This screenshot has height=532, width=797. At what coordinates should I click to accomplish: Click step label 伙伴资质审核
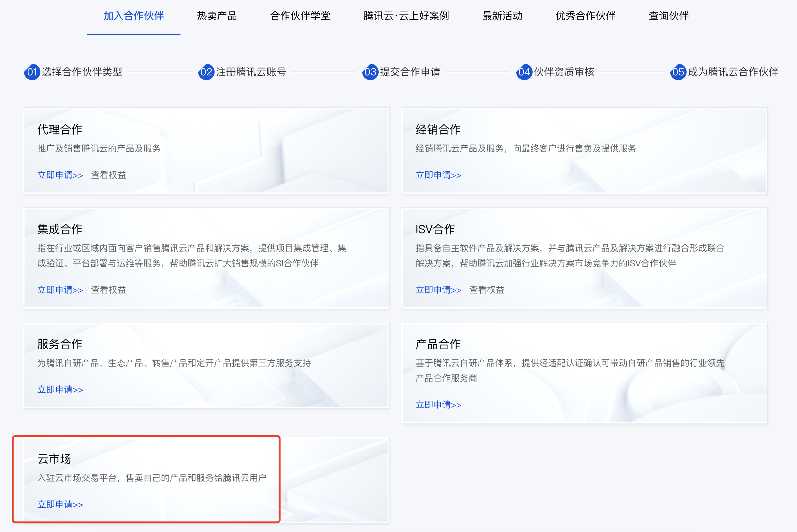pyautogui.click(x=564, y=72)
